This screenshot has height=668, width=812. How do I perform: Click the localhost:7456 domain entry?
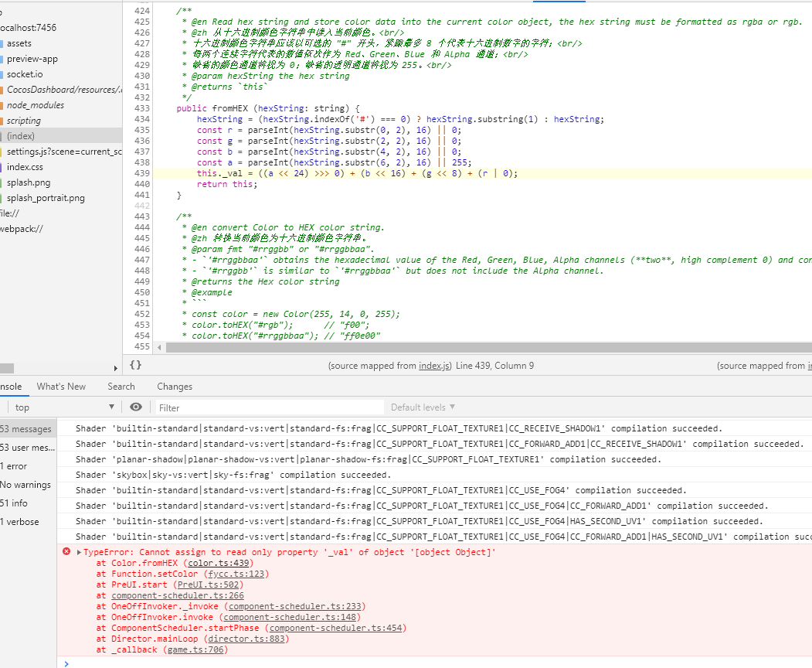tap(28, 28)
